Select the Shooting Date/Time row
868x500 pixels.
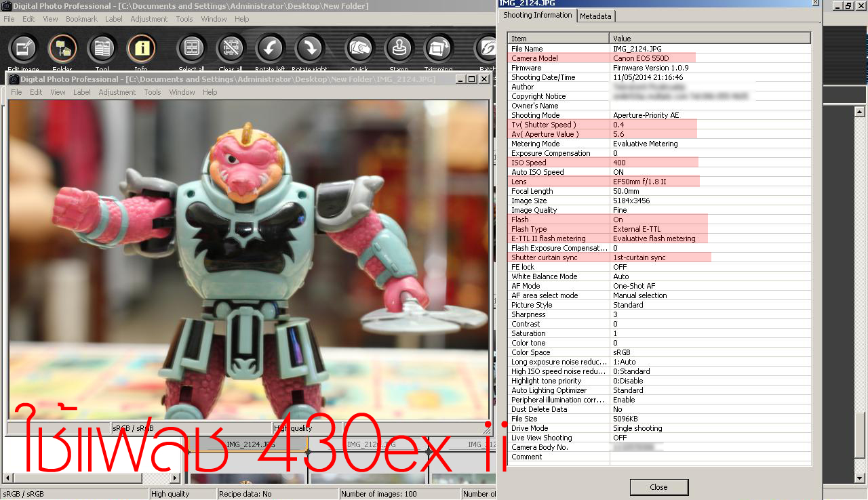[659, 77]
